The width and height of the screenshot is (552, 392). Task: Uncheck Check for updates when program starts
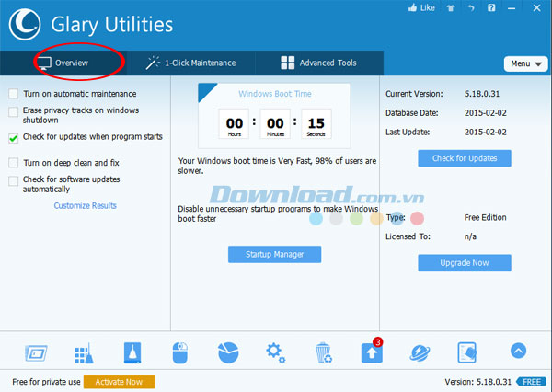pyautogui.click(x=13, y=139)
